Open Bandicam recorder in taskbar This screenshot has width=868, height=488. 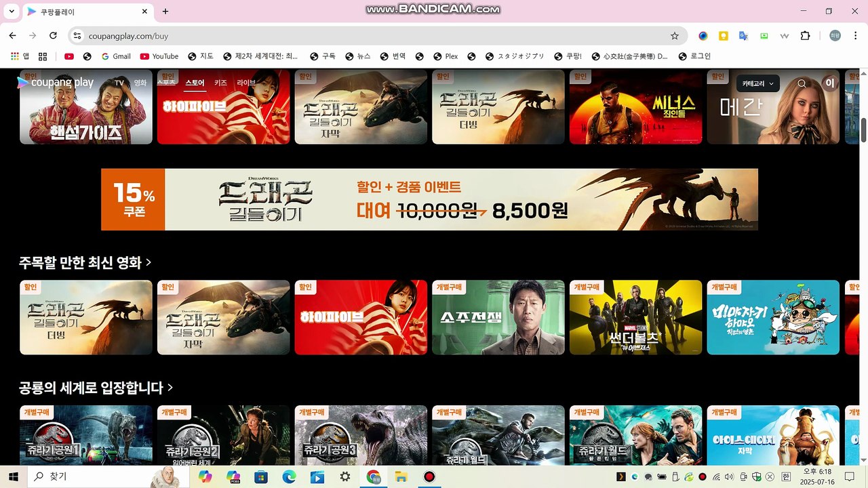429,476
